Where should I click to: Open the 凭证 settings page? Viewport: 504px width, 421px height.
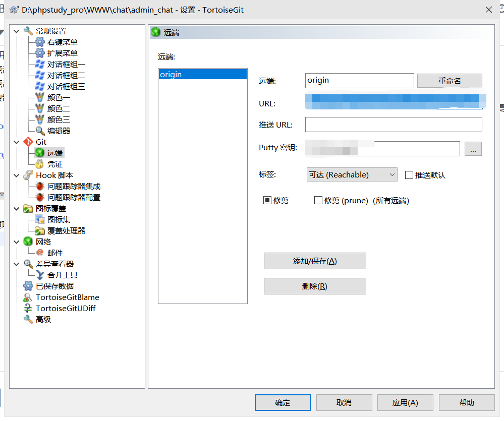click(55, 164)
